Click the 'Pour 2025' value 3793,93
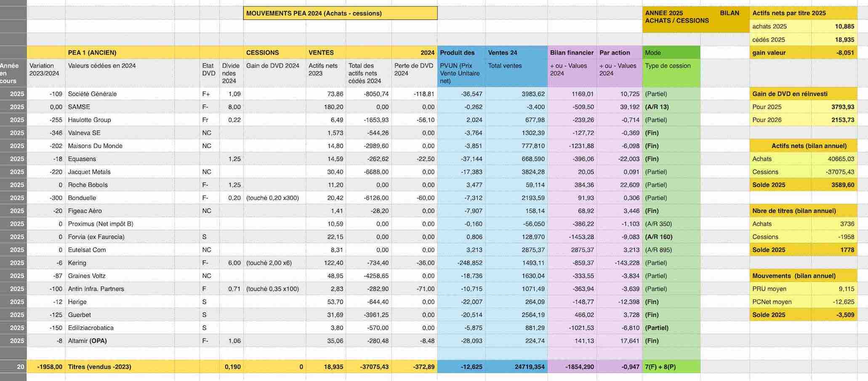This screenshot has width=868, height=381. click(834, 107)
